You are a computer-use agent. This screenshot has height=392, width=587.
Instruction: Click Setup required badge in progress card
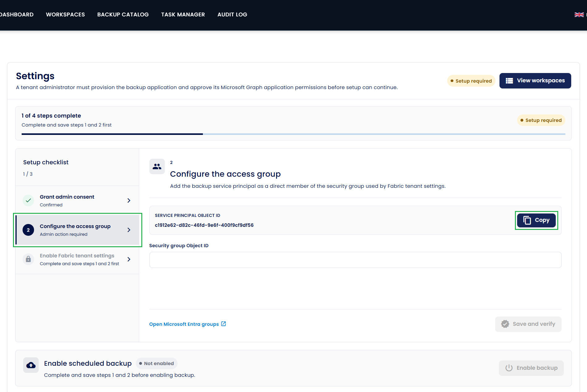tap(541, 120)
